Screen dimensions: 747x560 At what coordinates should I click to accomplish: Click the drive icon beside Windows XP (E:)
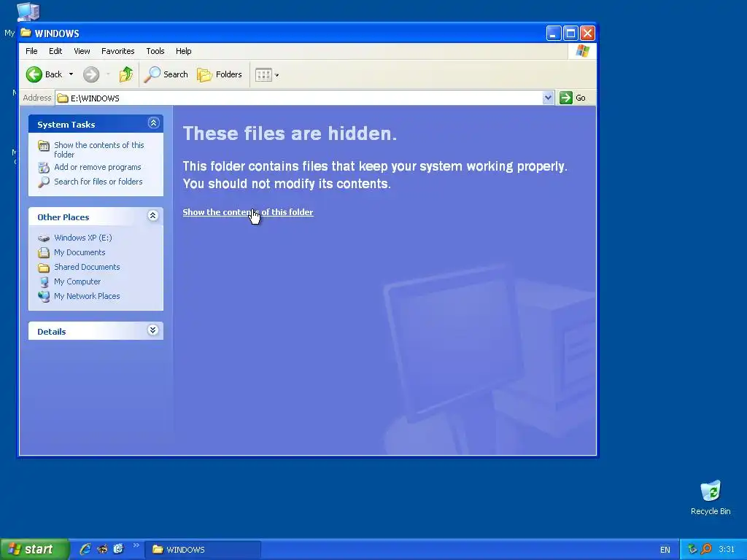tap(44, 238)
